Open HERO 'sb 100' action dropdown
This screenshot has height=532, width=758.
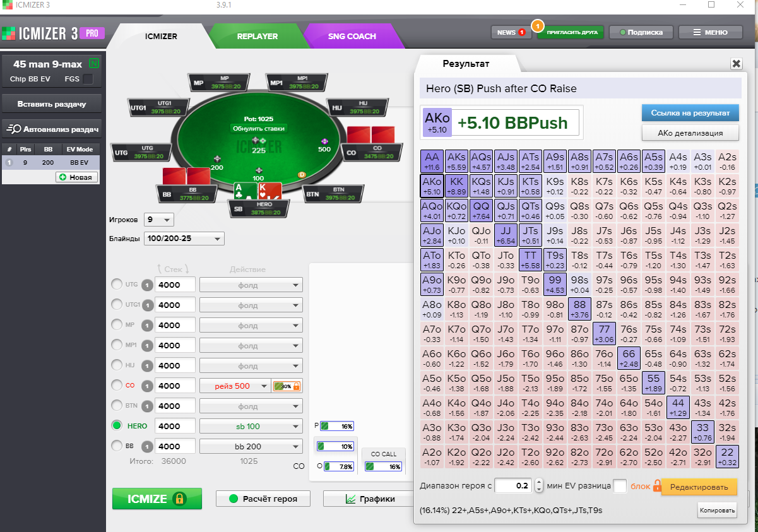[251, 426]
